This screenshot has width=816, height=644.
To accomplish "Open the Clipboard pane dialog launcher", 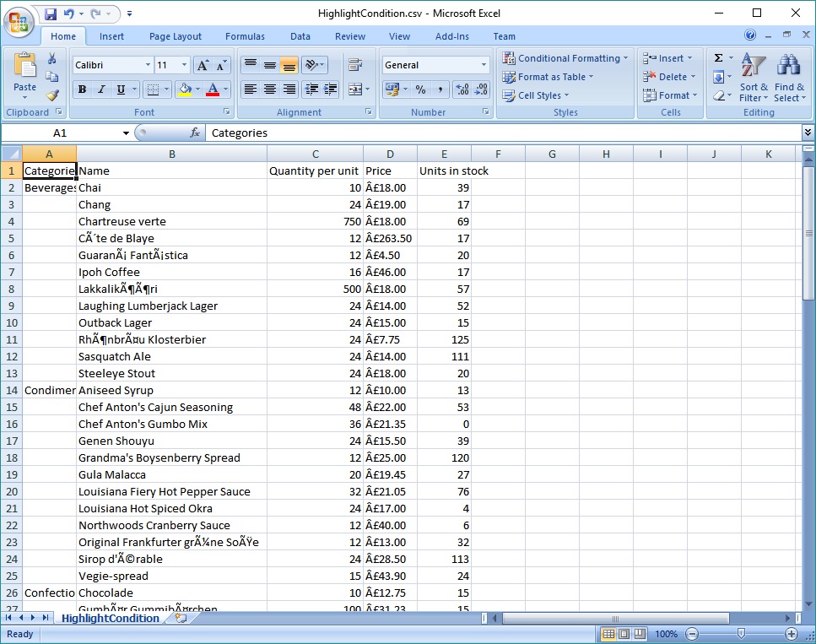I will [x=59, y=111].
